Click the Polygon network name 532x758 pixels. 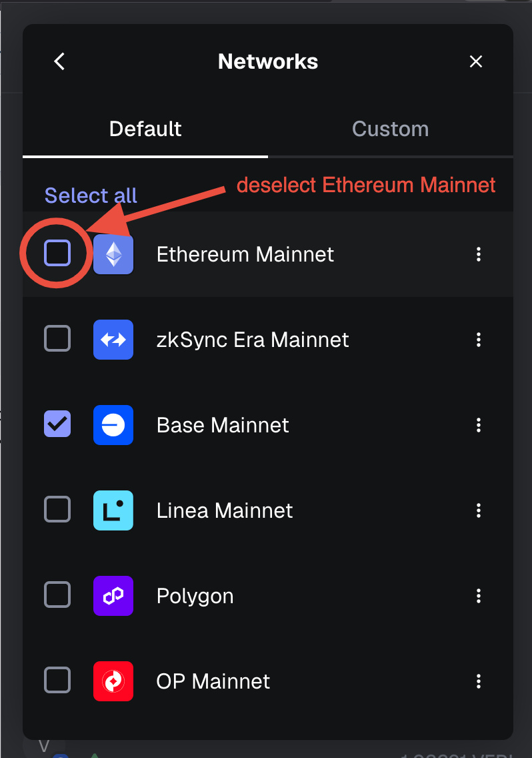coord(195,596)
